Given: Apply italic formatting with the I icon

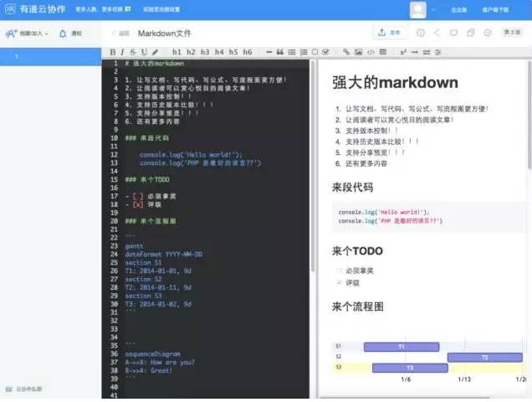Looking at the screenshot, I should 122,52.
